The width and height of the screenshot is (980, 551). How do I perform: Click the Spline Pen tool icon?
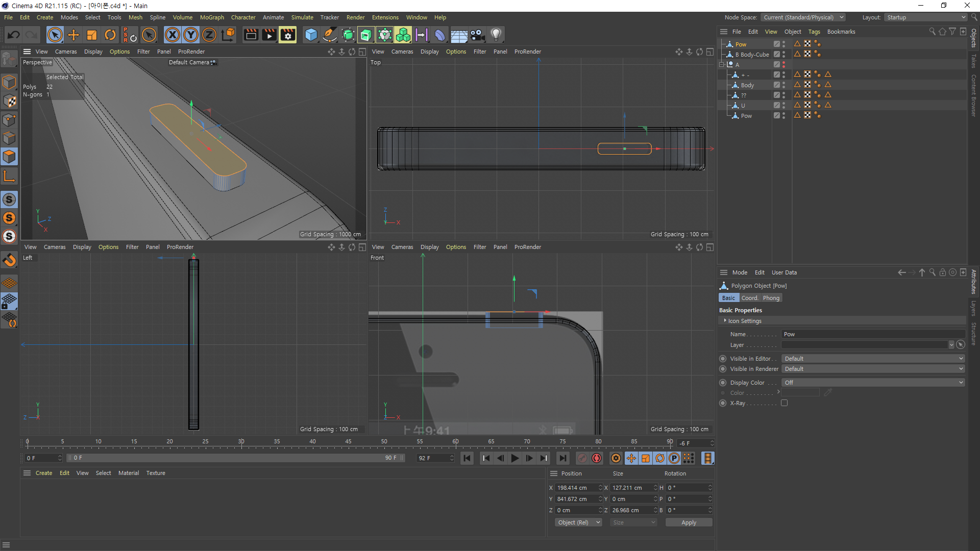330,35
